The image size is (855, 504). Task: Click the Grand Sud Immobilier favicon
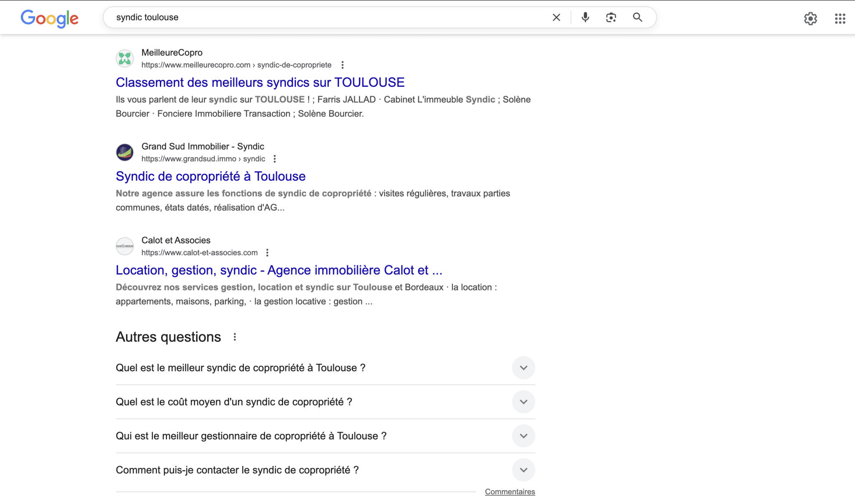pos(125,152)
